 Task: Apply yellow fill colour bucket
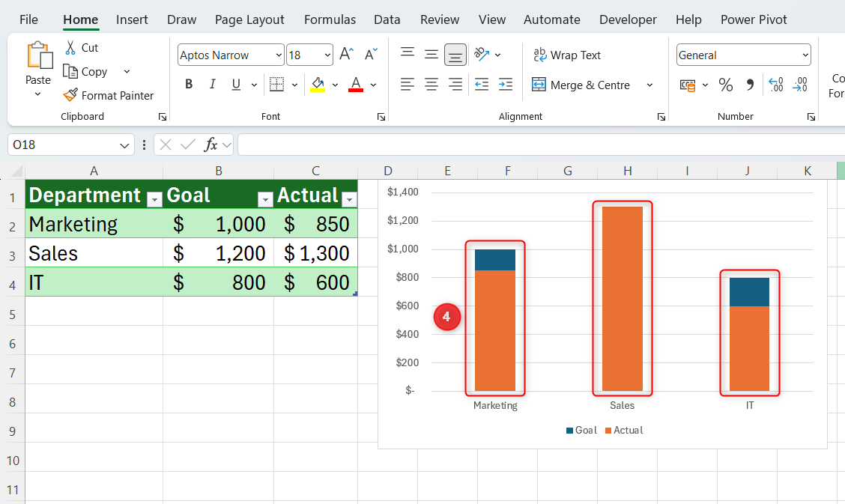point(318,85)
